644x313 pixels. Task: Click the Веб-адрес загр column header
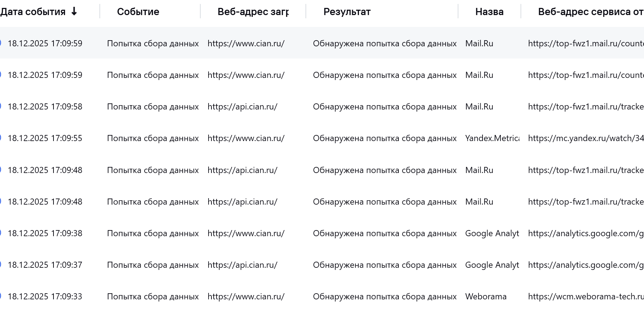click(x=253, y=11)
